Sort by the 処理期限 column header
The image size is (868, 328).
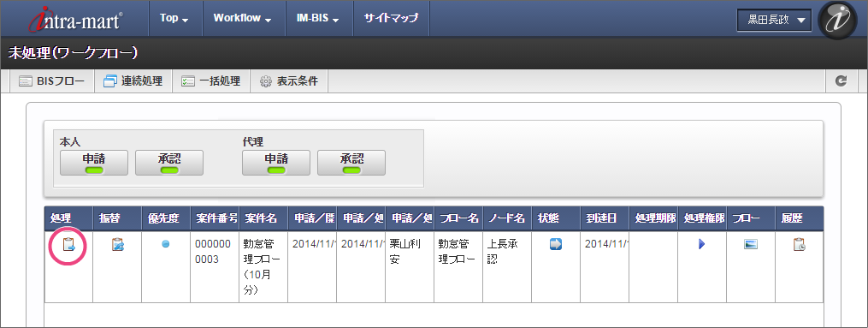click(x=653, y=219)
